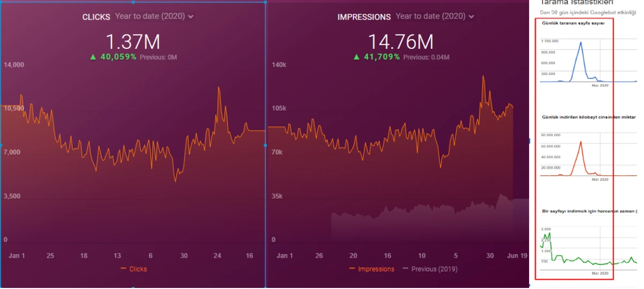Image resolution: width=644 pixels, height=289 pixels.
Task: Grab the right-middle resize handle of Clicks widget
Action: (x=265, y=145)
